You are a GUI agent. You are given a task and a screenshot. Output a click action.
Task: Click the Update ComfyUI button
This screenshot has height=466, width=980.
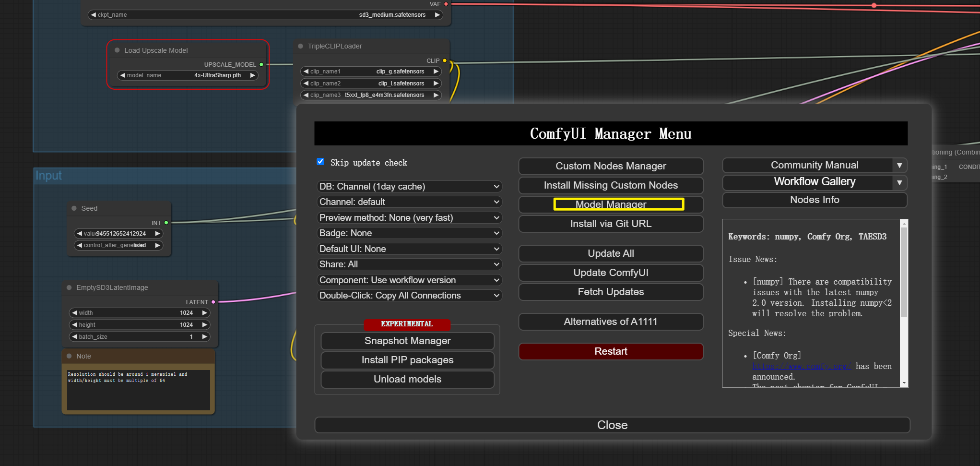pyautogui.click(x=611, y=273)
